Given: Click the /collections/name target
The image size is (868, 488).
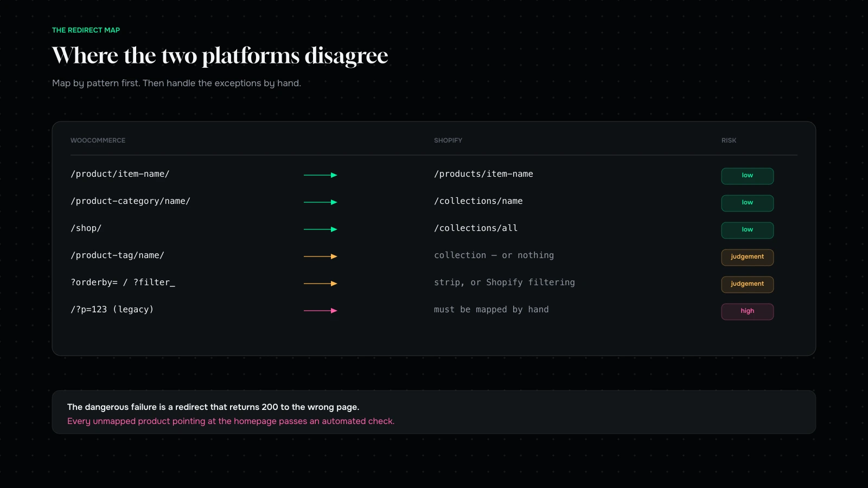Looking at the screenshot, I should (478, 201).
